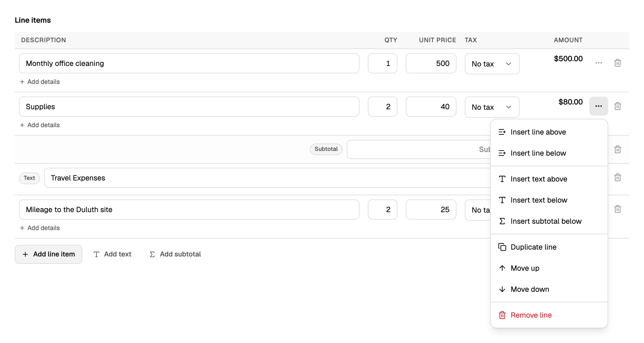Add details under Monthly office cleaning
644x343 pixels.
click(40, 82)
